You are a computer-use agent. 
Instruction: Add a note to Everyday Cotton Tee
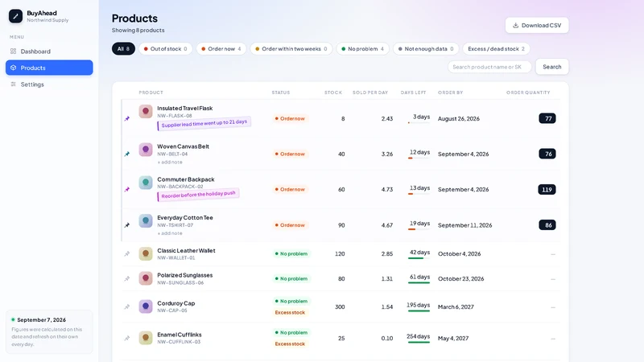(170, 233)
